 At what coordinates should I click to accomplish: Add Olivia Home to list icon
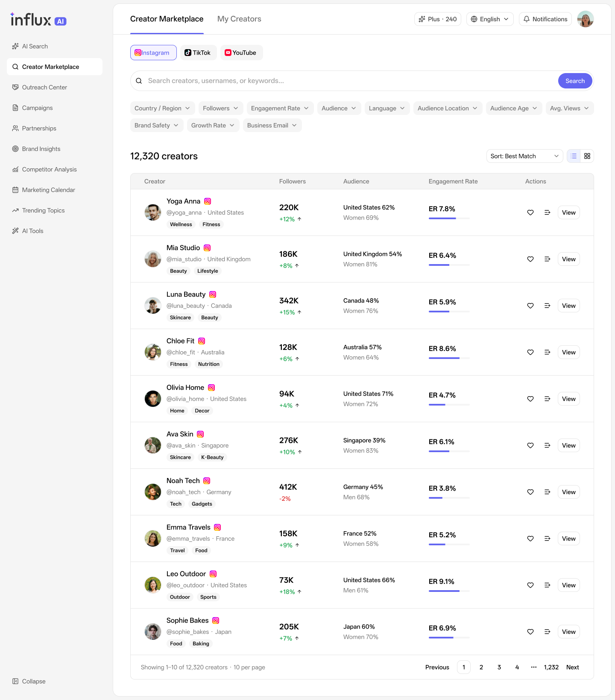click(548, 399)
